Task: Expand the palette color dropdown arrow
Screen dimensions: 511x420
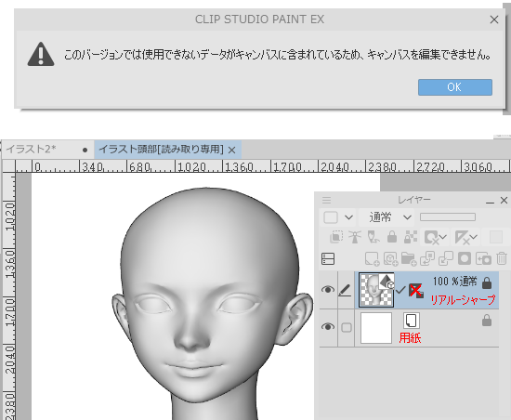Action: [348, 217]
